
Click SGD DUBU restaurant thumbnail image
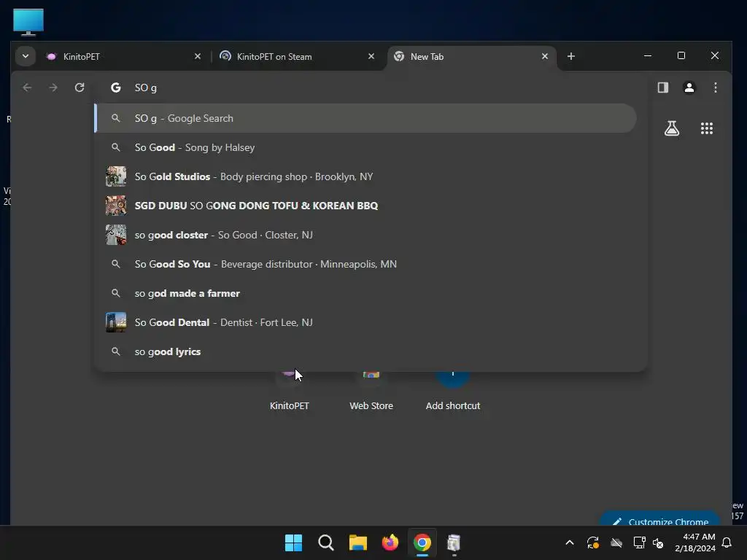(x=116, y=206)
